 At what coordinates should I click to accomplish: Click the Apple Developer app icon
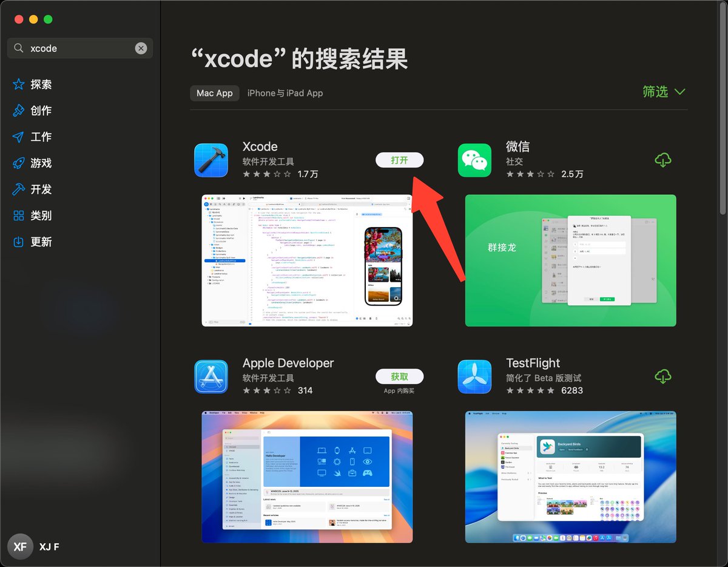click(211, 377)
